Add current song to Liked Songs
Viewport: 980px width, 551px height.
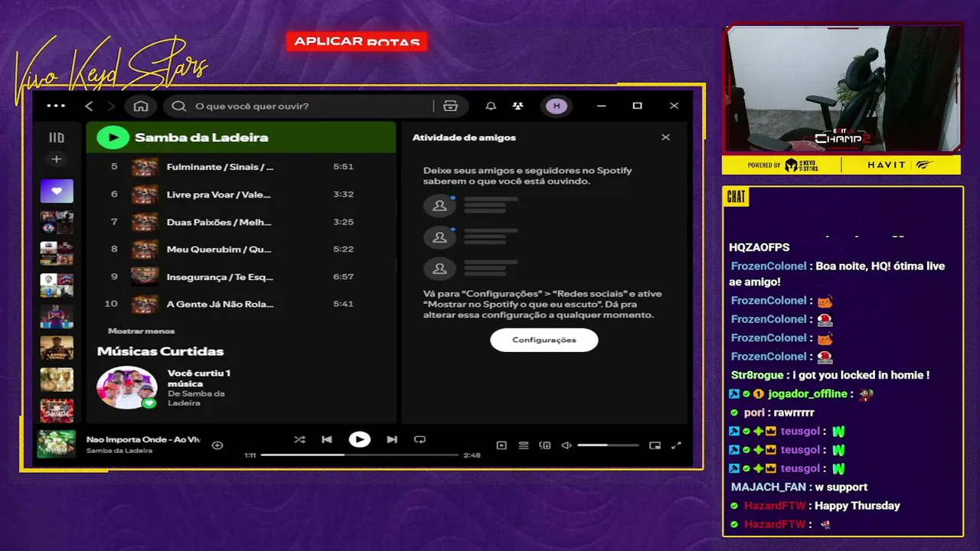point(217,445)
